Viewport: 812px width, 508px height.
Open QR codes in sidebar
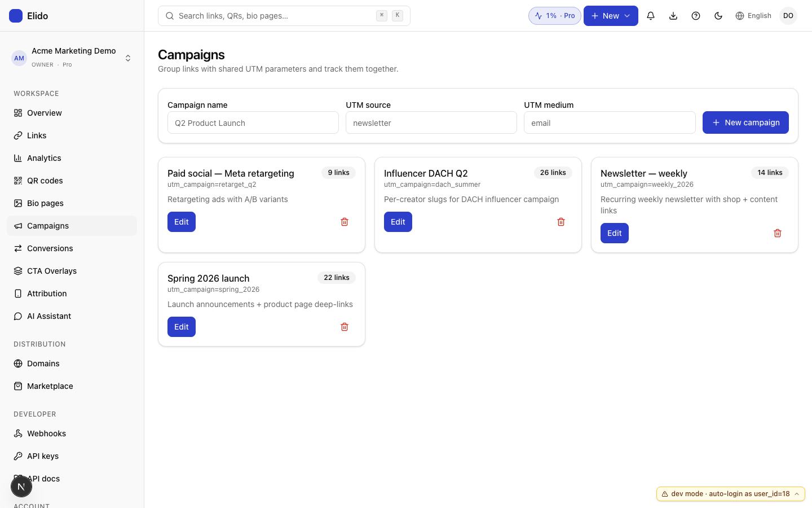pyautogui.click(x=72, y=181)
